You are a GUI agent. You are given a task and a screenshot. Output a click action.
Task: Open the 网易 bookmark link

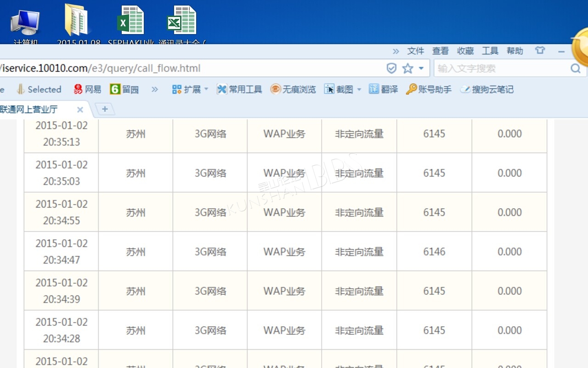click(x=88, y=89)
